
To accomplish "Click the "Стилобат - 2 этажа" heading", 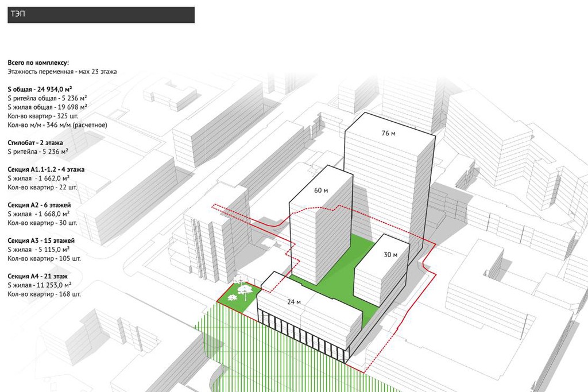I will 36,142.
